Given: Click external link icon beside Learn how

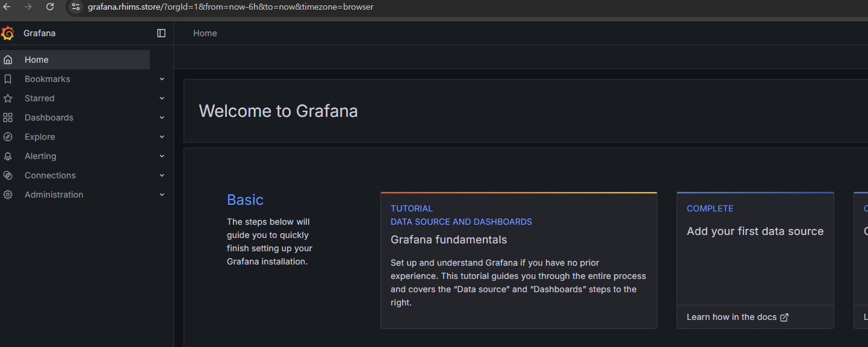Looking at the screenshot, I should [x=784, y=317].
